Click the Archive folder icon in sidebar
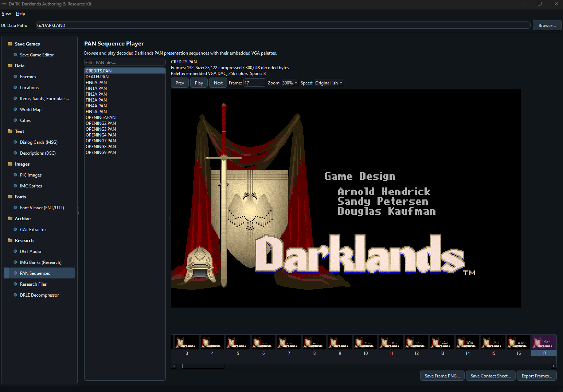 [10, 218]
